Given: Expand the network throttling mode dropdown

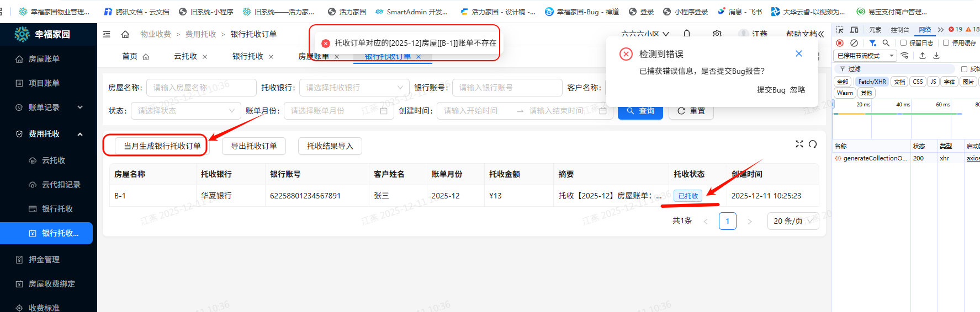Looking at the screenshot, I should (x=864, y=56).
